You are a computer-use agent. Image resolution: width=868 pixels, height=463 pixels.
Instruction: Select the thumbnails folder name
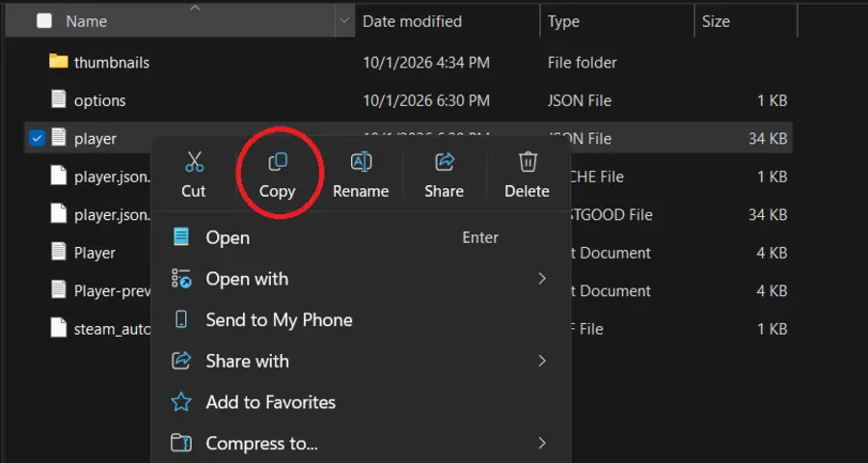112,63
